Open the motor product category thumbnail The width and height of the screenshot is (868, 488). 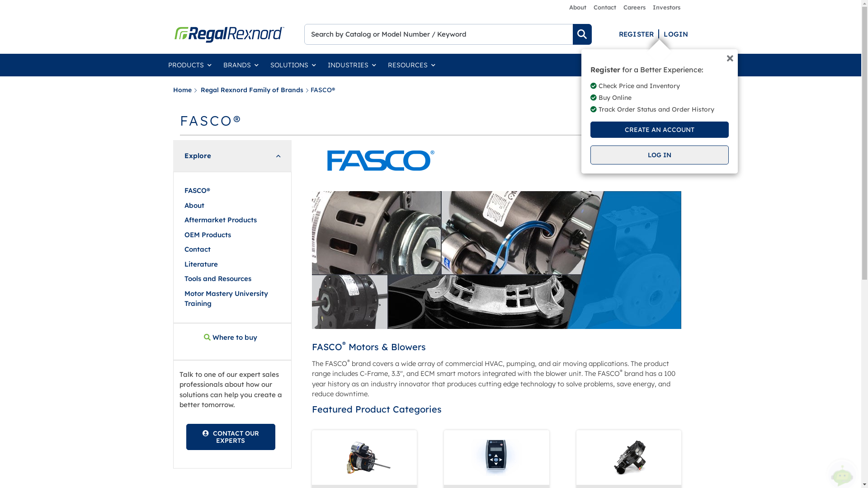[364, 457]
